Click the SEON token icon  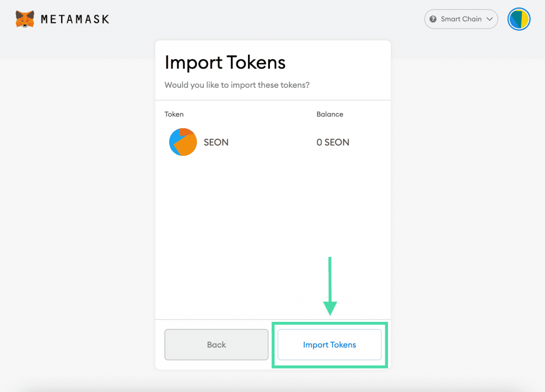pos(183,142)
